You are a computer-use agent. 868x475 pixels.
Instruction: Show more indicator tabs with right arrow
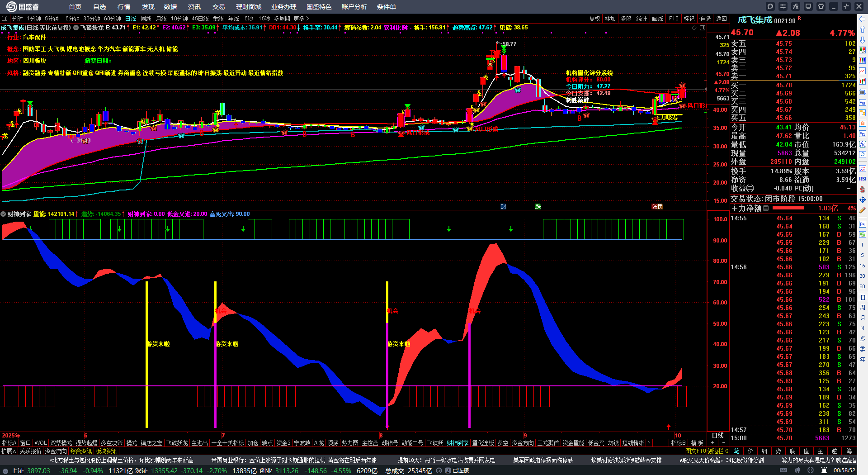(649, 443)
